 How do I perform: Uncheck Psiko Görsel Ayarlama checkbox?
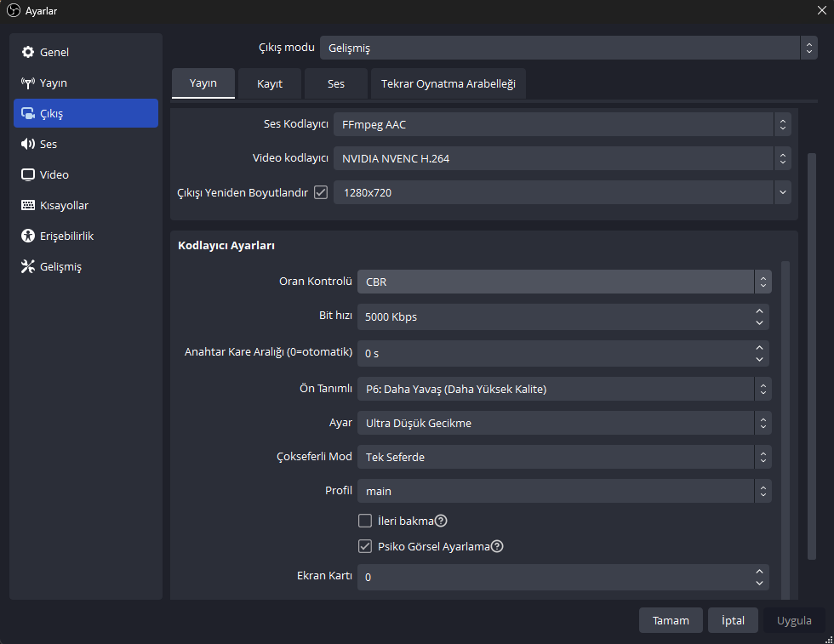pyautogui.click(x=365, y=547)
